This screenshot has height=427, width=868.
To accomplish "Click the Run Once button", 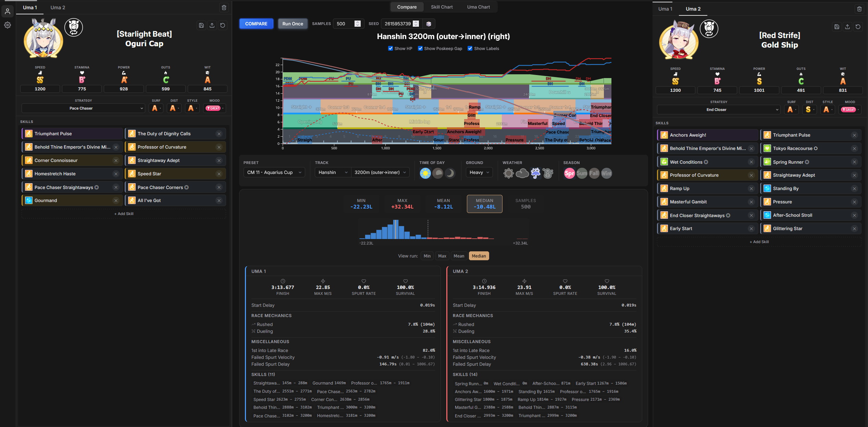I will 293,24.
